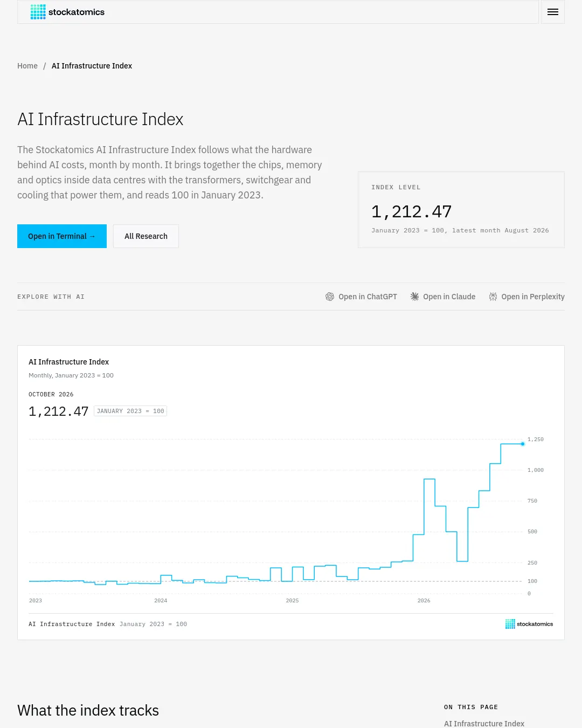582x728 pixels.
Task: Open the index in Terminal
Action: point(62,236)
